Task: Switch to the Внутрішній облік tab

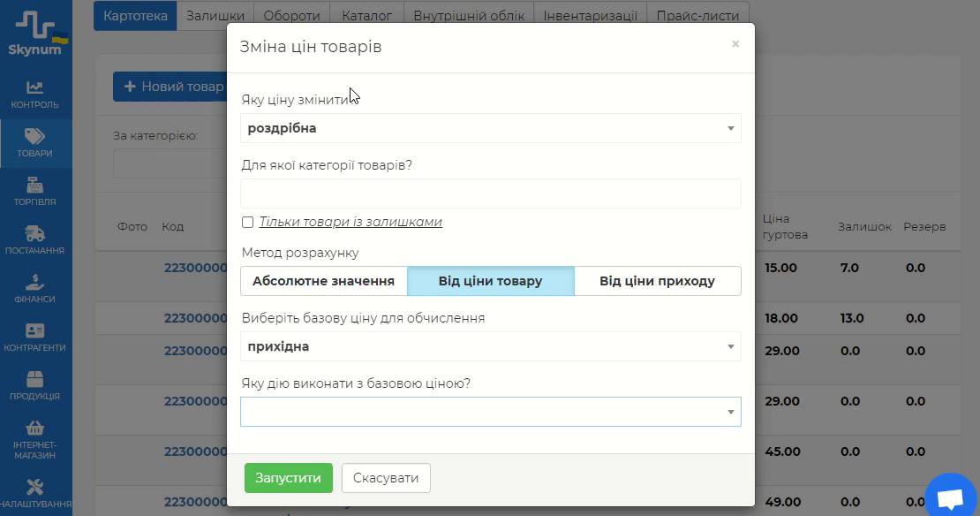Action: click(469, 16)
